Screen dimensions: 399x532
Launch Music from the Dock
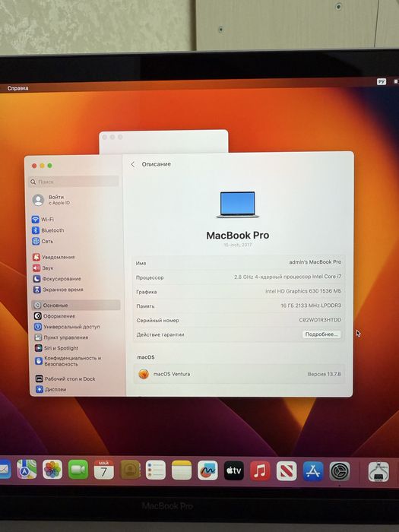coord(260,471)
